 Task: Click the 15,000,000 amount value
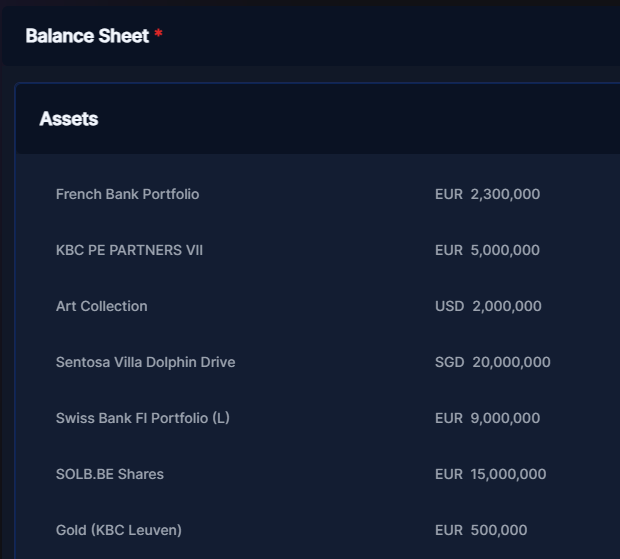(508, 474)
